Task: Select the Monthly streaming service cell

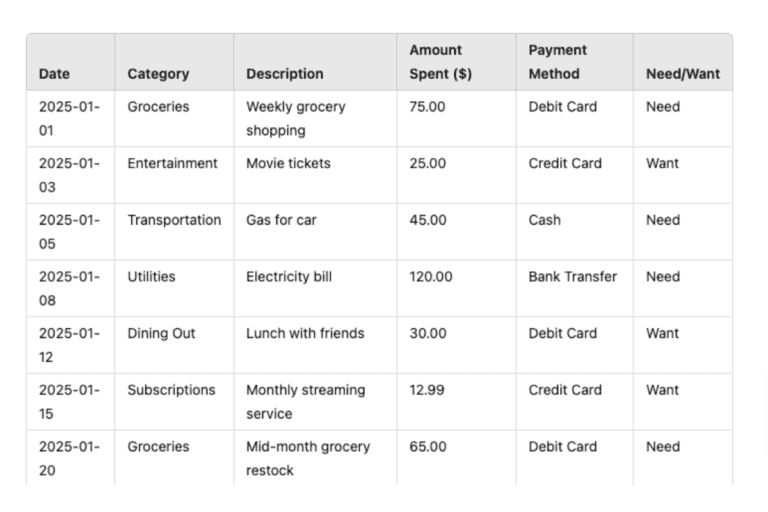Action: pyautogui.click(x=306, y=402)
